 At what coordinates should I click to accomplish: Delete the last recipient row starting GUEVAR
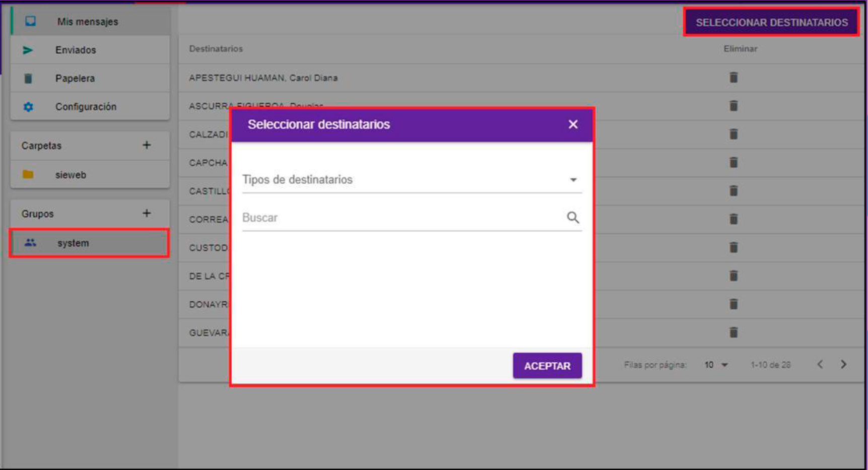click(733, 332)
